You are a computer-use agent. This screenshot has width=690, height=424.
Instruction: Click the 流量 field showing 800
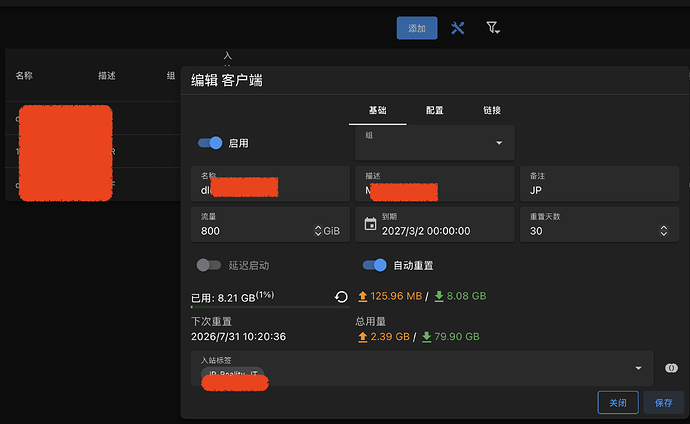(x=270, y=224)
